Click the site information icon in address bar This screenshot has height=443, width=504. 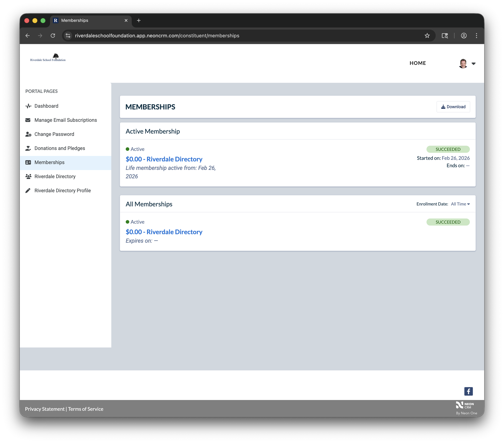click(68, 36)
